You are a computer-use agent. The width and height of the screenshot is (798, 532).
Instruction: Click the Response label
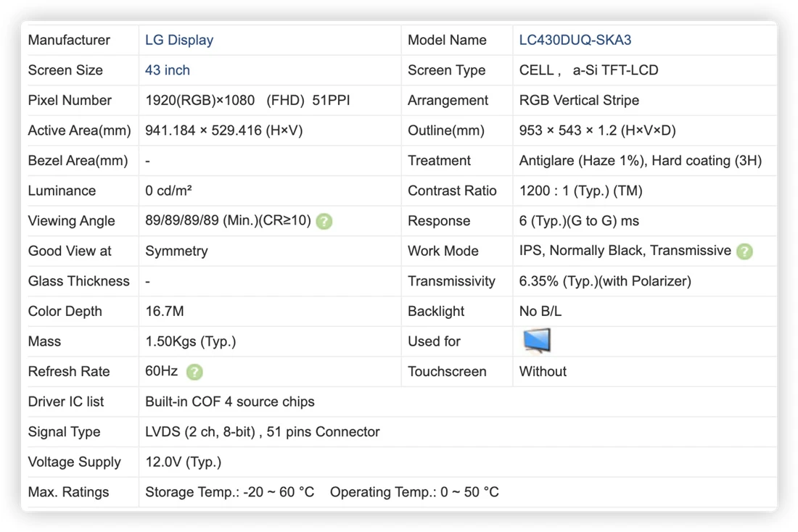(x=439, y=221)
